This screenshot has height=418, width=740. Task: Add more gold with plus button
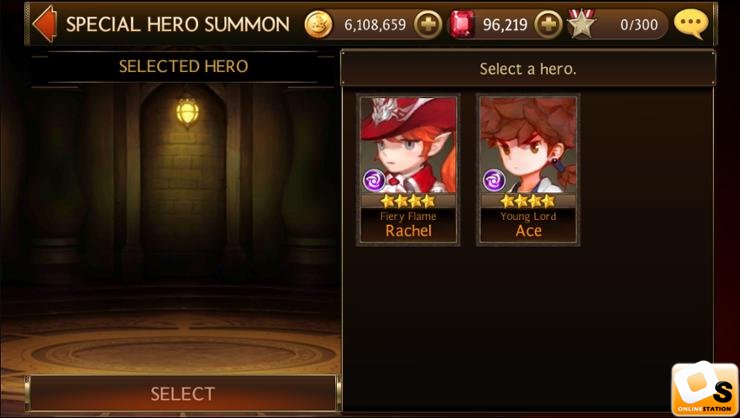coord(428,25)
